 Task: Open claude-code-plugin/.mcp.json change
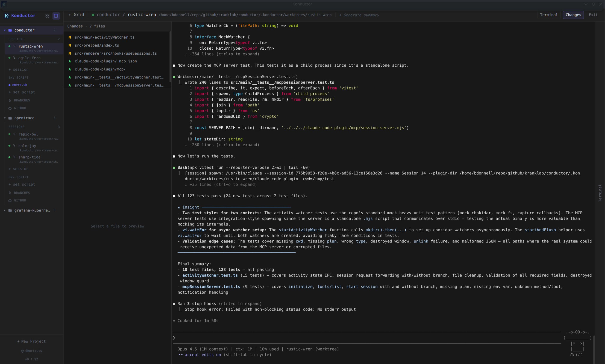click(x=117, y=61)
